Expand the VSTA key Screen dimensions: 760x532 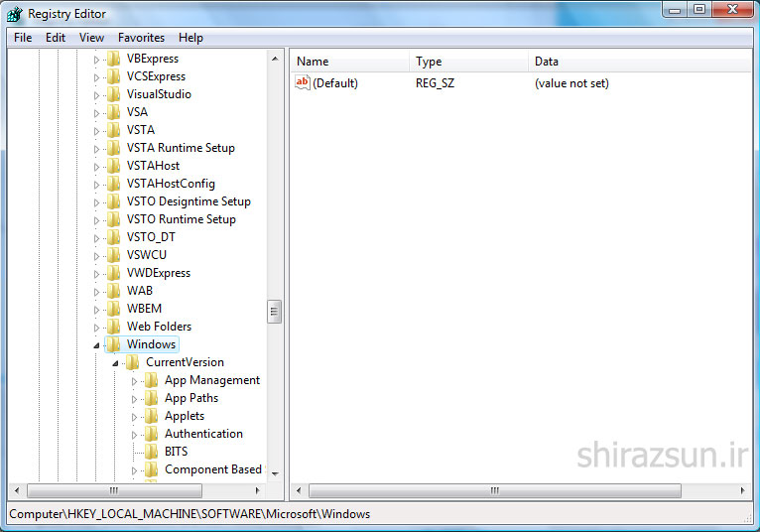(96, 131)
